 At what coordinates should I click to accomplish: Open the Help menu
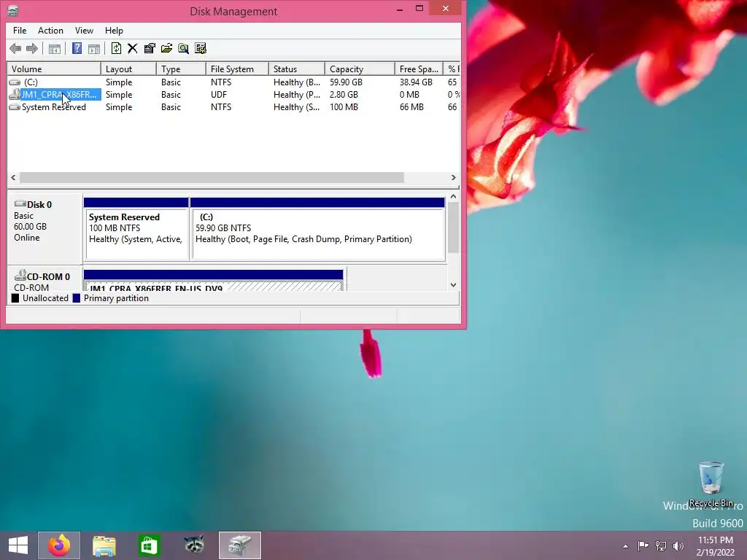tap(114, 31)
